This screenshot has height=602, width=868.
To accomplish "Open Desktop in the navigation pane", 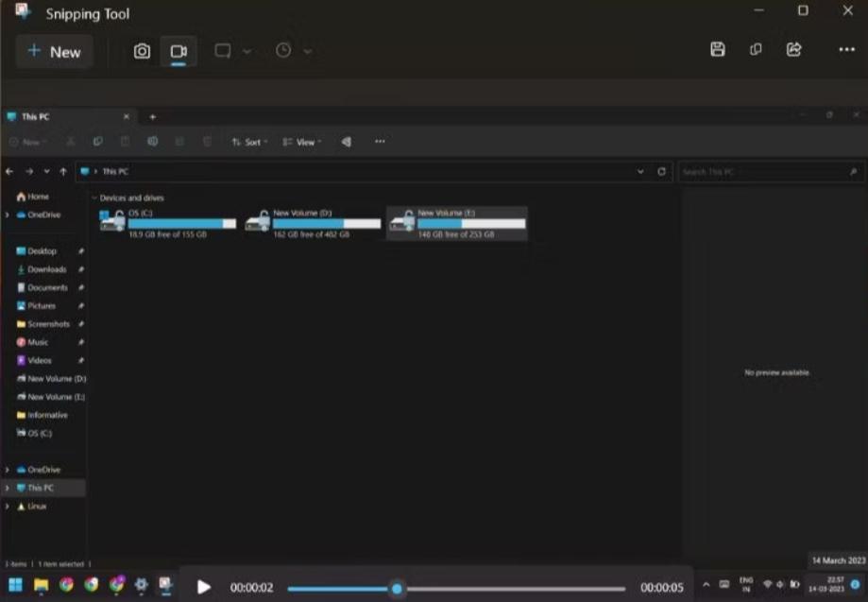I will tap(37, 251).
